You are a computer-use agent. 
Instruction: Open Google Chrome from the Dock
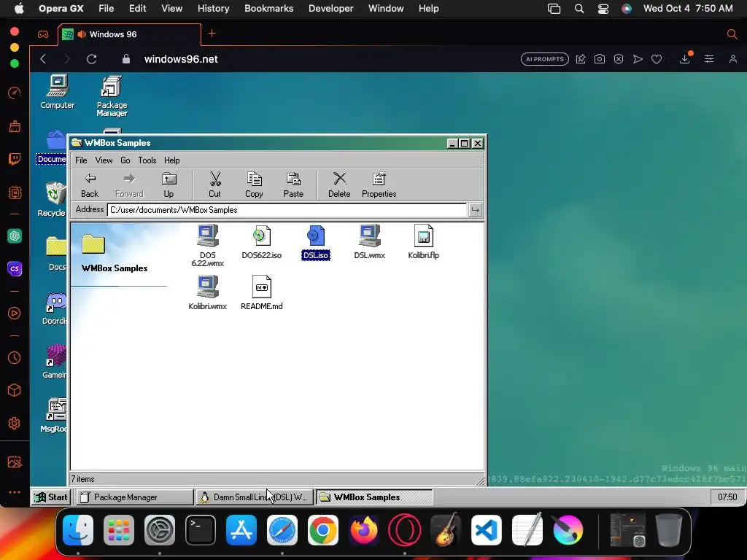click(322, 530)
